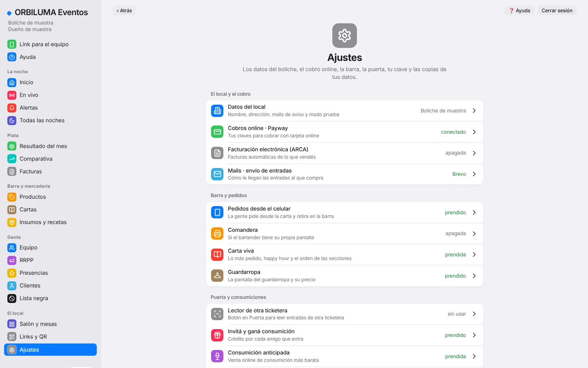Click the RRPP megaphone icon
This screenshot has height=368, width=588.
(12, 260)
